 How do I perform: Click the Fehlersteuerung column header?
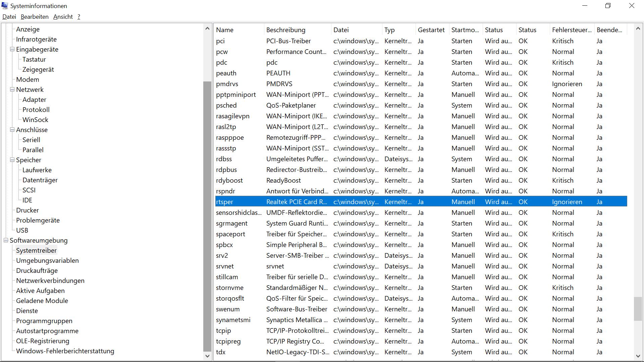point(572,29)
